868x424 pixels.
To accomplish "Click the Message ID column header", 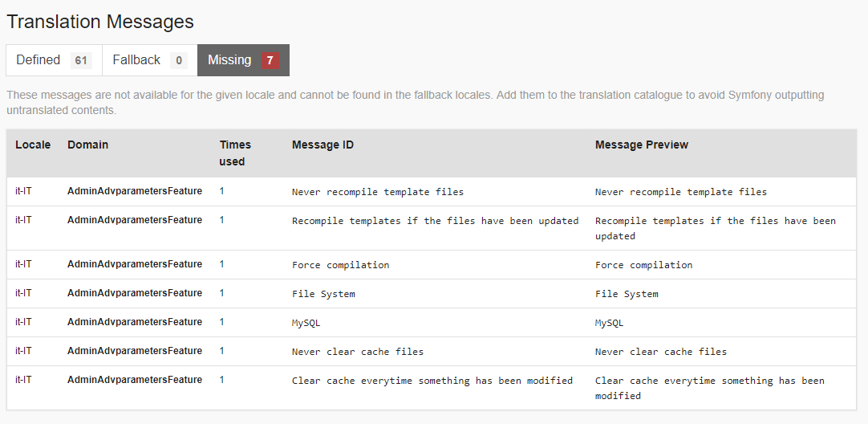I will pyautogui.click(x=322, y=145).
